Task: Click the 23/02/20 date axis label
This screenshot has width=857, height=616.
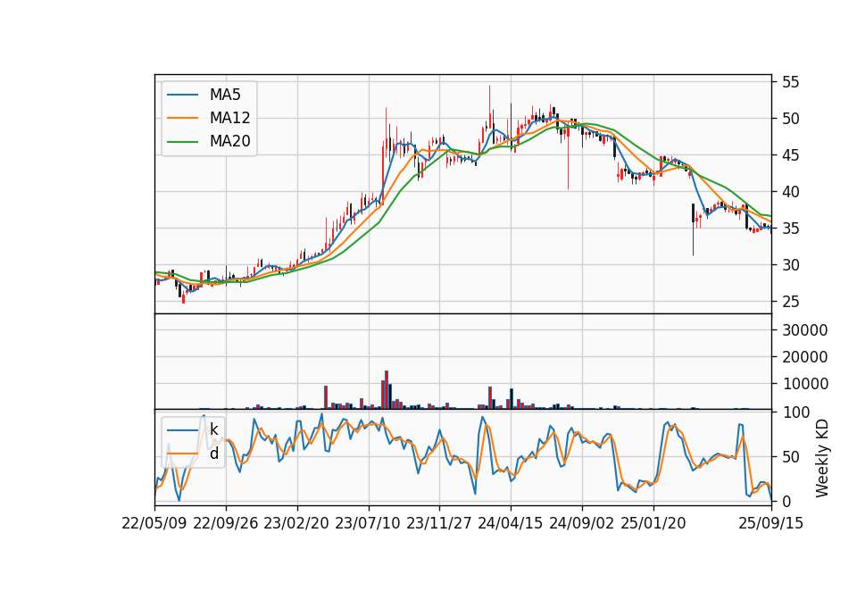Action: coord(296,523)
